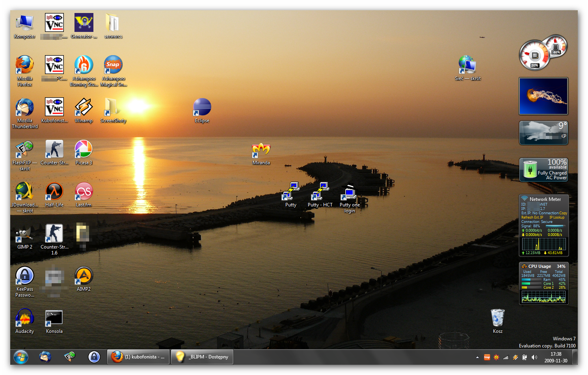Click the Windows Start orb
Screen dimensions: 588x375
point(21,357)
